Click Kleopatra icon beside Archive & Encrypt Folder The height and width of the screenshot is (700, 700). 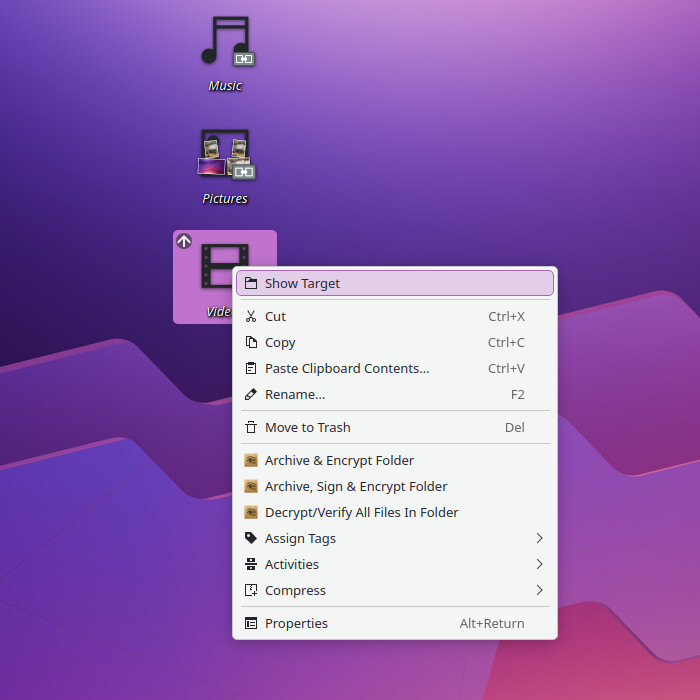251,460
